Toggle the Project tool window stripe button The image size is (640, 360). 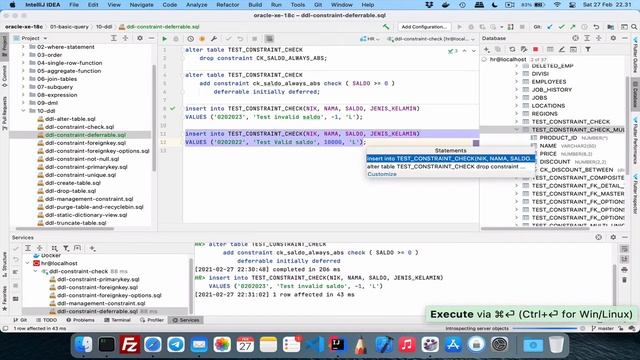click(4, 46)
